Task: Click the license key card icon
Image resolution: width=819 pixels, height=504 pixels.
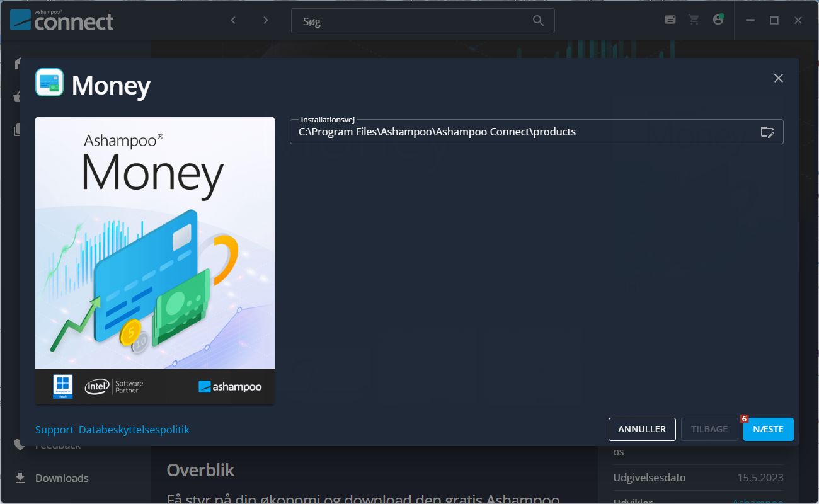Action: [670, 20]
